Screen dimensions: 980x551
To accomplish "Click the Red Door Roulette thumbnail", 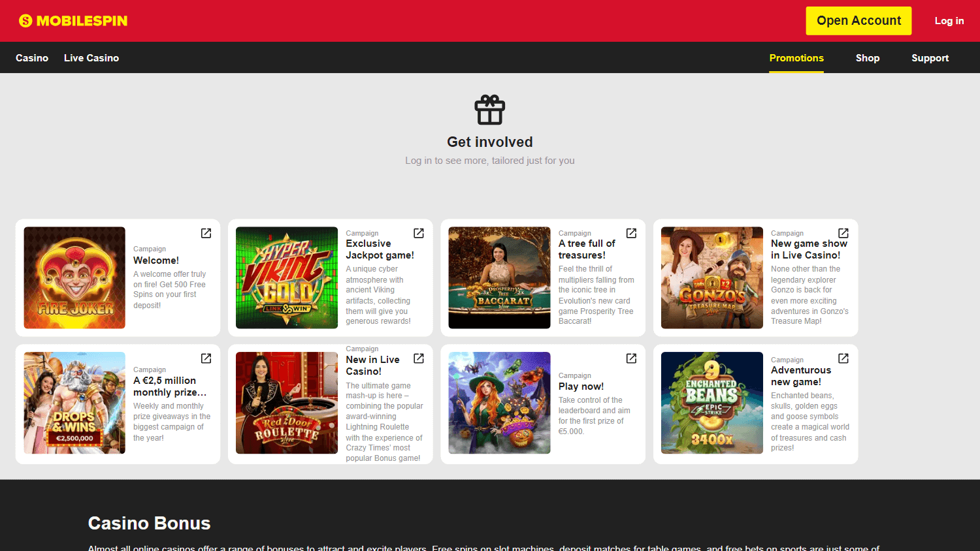I will coord(287,403).
